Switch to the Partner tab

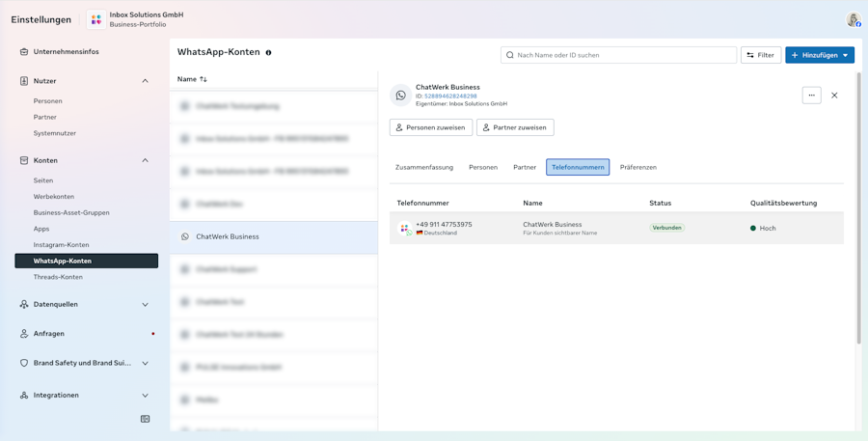525,167
